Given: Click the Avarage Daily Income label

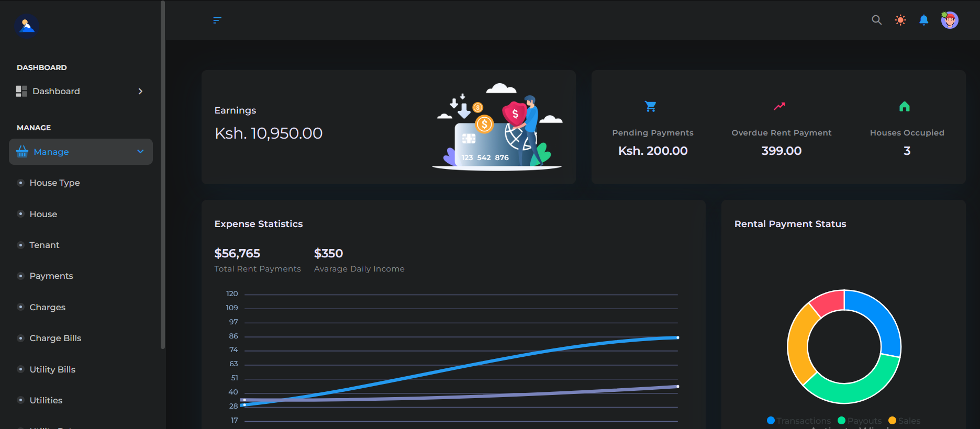Looking at the screenshot, I should pos(359,269).
